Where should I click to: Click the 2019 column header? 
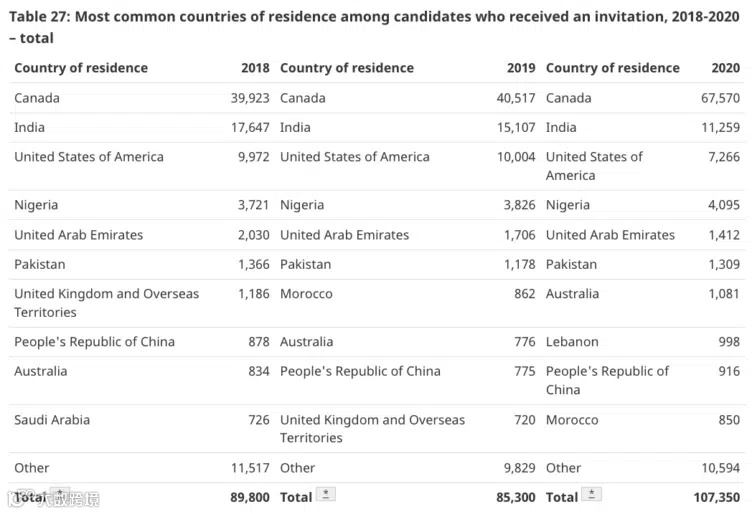(x=521, y=68)
